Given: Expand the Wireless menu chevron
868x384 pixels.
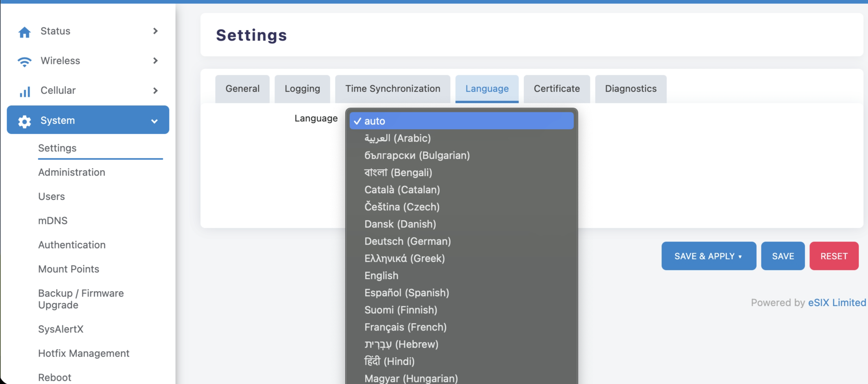Looking at the screenshot, I should coord(155,61).
